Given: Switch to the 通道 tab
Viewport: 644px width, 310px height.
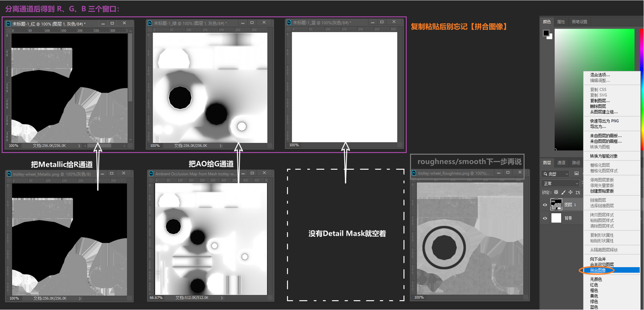Looking at the screenshot, I should [x=561, y=163].
